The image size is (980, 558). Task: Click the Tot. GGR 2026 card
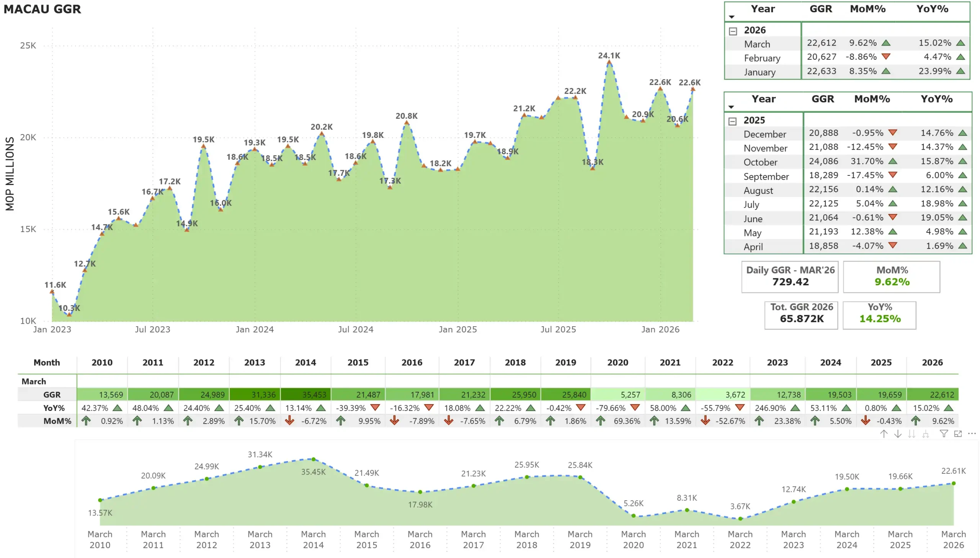[801, 315]
